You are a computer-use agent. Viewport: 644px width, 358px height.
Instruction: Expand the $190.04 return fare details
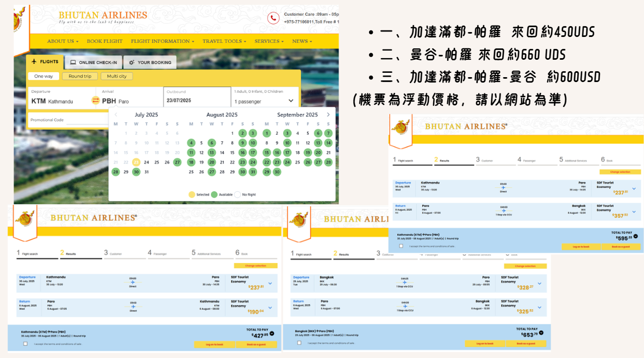pyautogui.click(x=270, y=307)
